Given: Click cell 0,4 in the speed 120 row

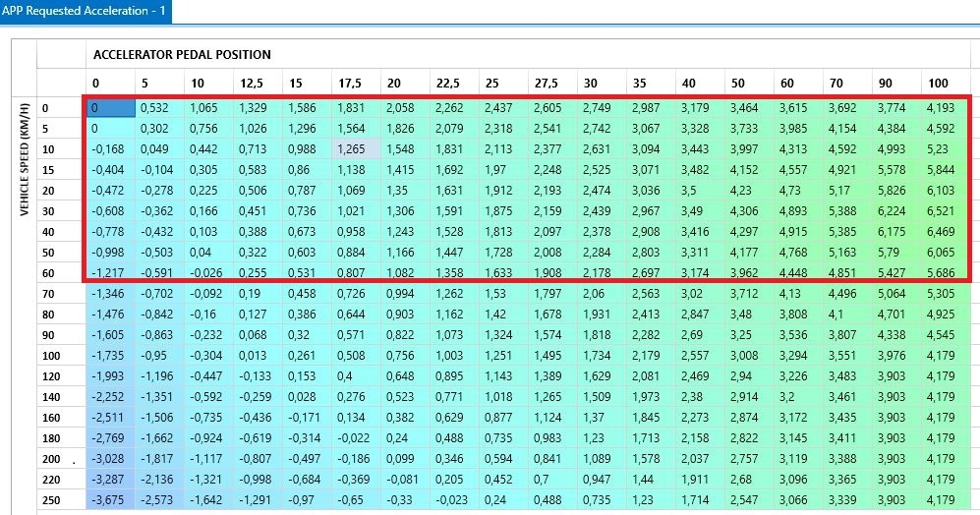Looking at the screenshot, I should point(356,376).
